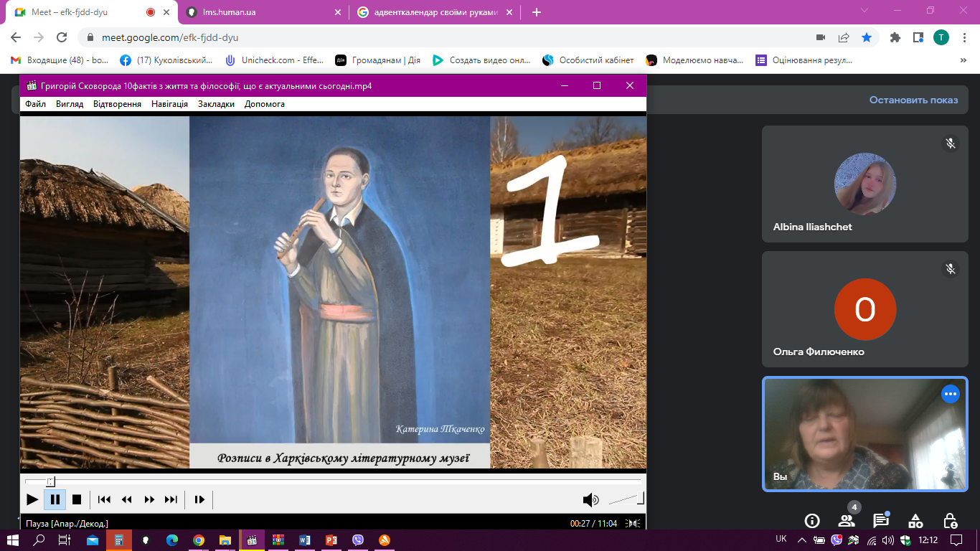The height and width of the screenshot is (551, 980).
Task: Click the 00:27 / 11:04 time display
Action: (x=593, y=524)
